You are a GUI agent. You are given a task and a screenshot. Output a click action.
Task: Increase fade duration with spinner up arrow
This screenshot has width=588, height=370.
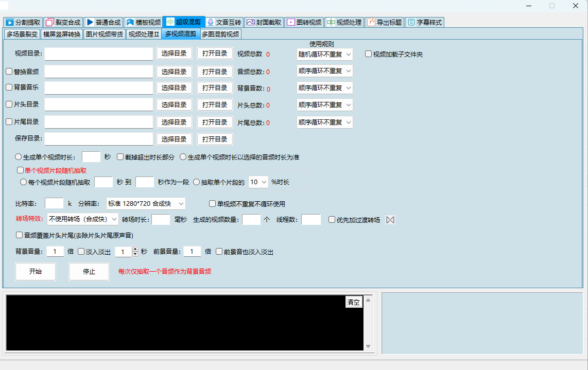[x=135, y=249]
